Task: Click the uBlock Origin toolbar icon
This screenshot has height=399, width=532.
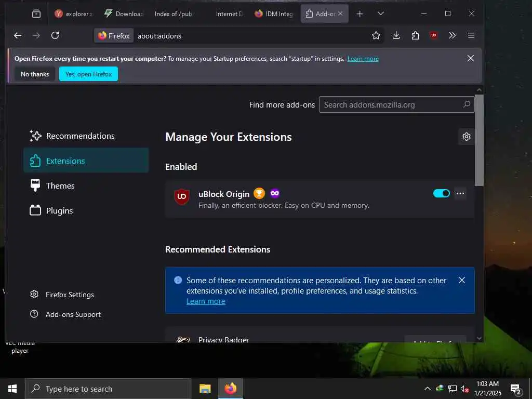Action: click(434, 36)
